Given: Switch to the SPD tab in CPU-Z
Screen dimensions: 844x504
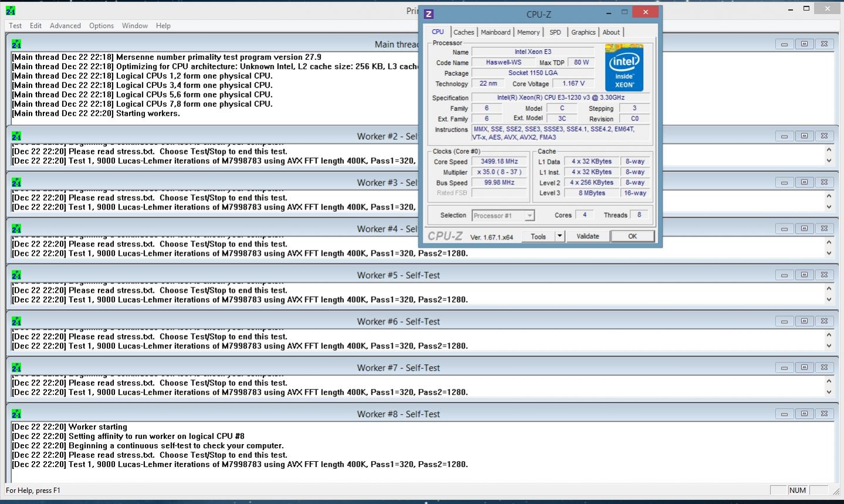Looking at the screenshot, I should click(x=555, y=32).
